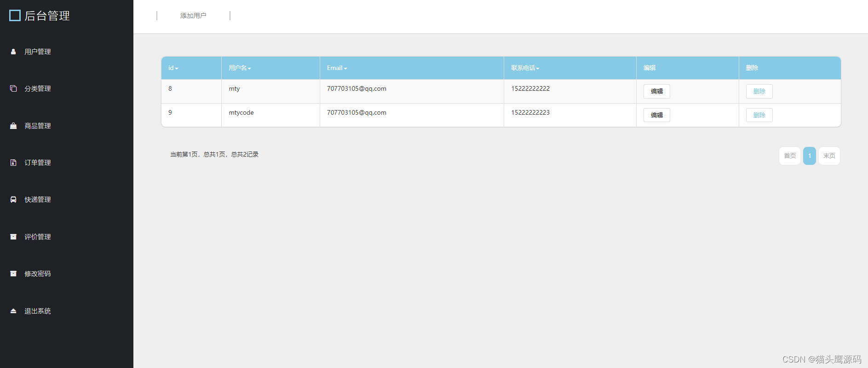Open 分类管理 in the sidebar

(x=38, y=88)
